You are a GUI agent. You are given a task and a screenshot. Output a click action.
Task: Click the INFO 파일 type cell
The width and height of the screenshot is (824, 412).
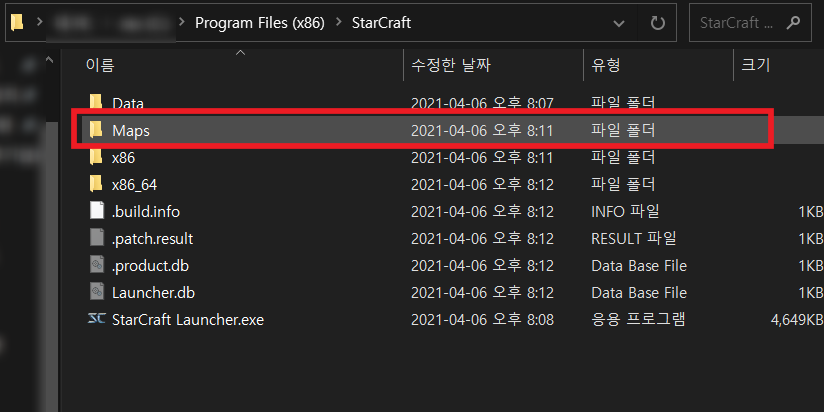pos(625,212)
